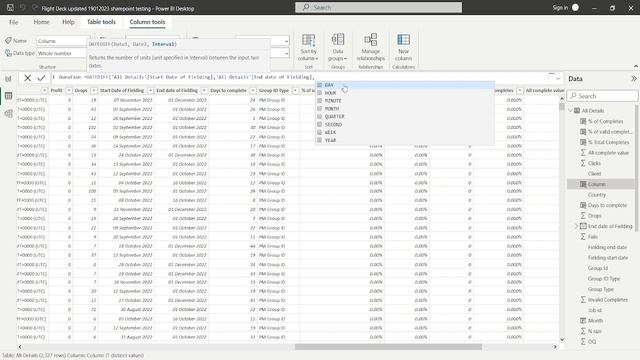Viewport: 640px width, 360px height.
Task: Open the Table tools tab
Action: [101, 22]
